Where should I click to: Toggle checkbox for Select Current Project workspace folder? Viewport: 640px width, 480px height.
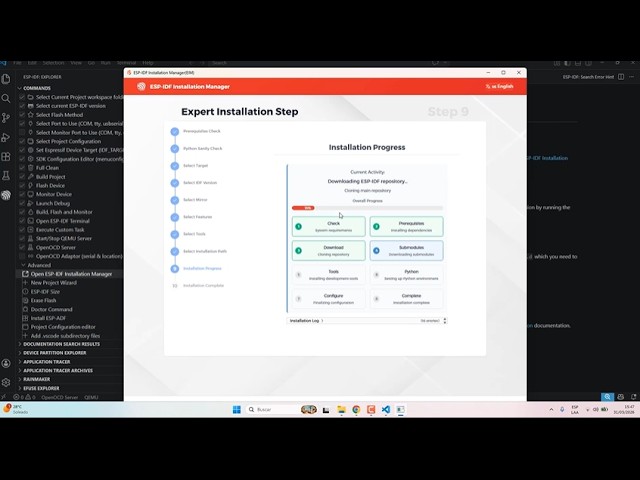pyautogui.click(x=22, y=97)
